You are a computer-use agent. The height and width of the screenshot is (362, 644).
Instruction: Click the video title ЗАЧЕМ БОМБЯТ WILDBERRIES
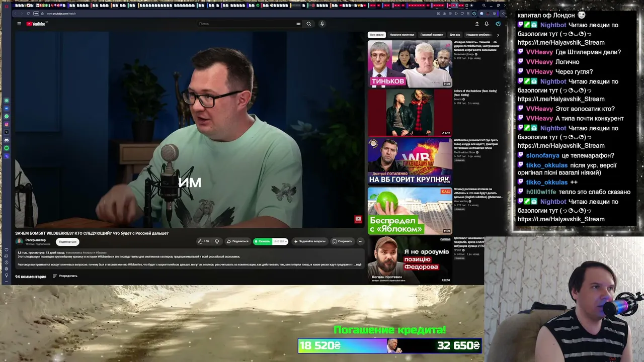(92, 233)
